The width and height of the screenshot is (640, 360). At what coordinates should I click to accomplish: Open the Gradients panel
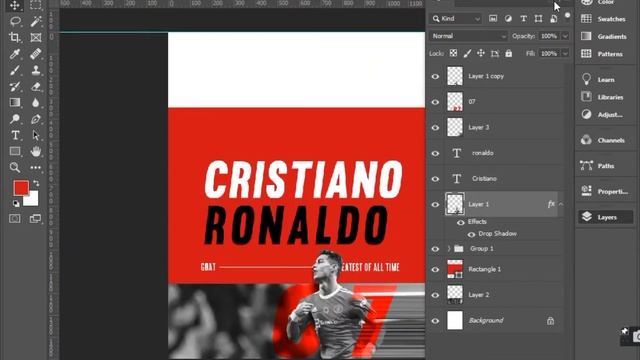605,36
